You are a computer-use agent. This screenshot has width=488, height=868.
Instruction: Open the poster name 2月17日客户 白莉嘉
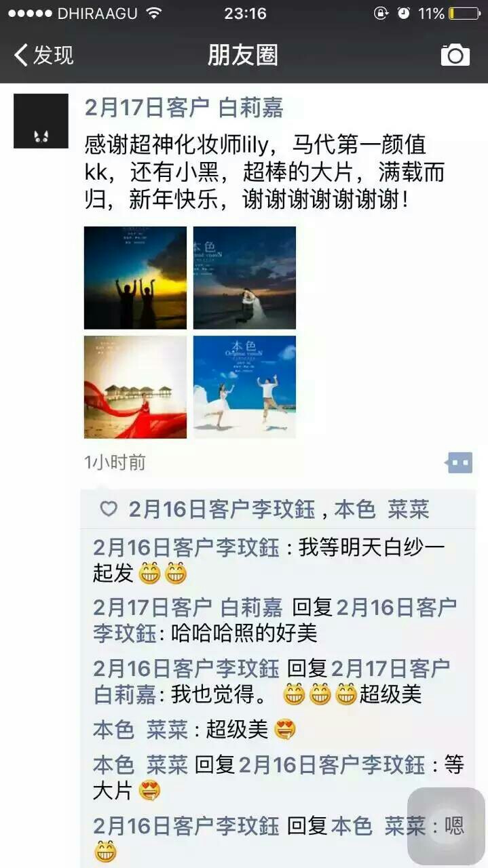[184, 108]
